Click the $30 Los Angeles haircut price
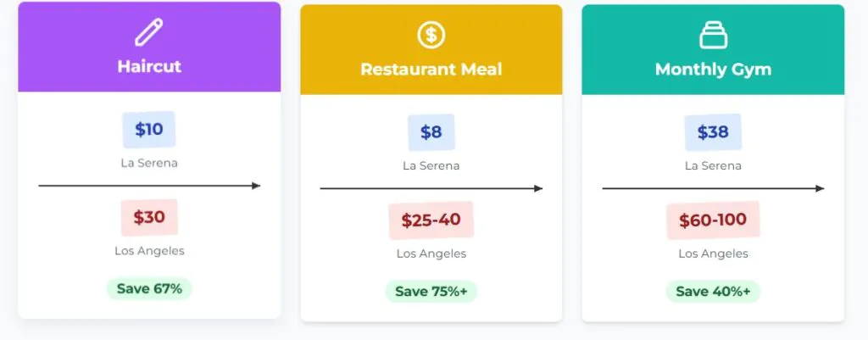Screen dimensions: 868x340 (149, 217)
